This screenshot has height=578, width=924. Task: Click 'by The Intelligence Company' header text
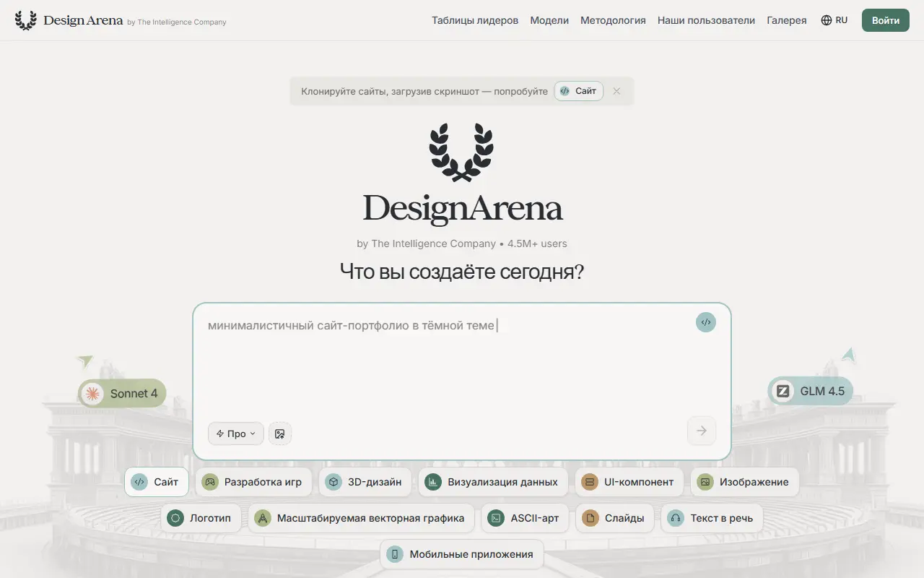tap(177, 22)
